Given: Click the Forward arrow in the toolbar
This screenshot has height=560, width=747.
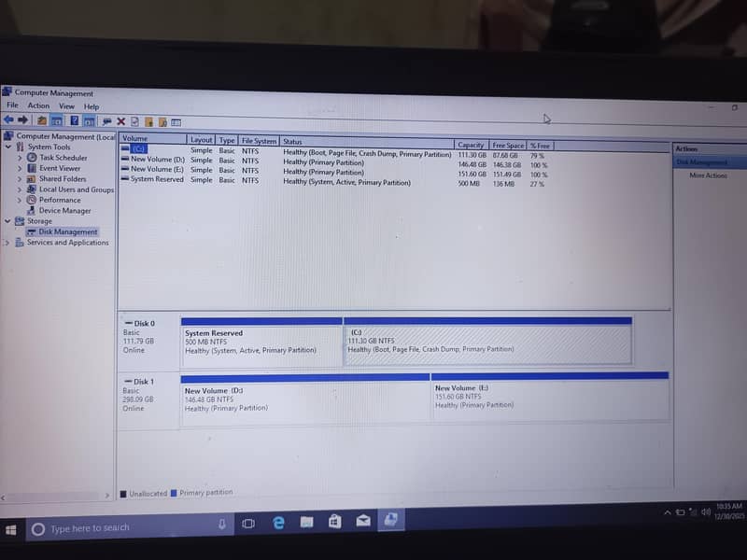Looking at the screenshot, I should 22,120.
